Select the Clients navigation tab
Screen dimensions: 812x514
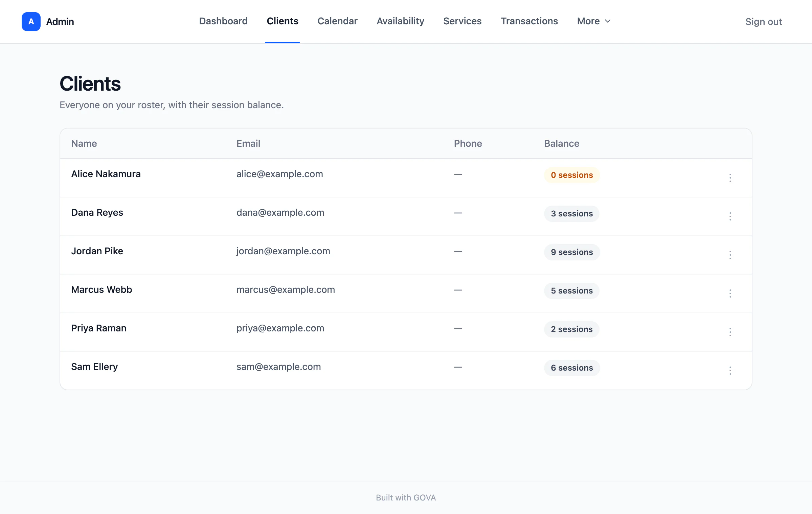(283, 21)
